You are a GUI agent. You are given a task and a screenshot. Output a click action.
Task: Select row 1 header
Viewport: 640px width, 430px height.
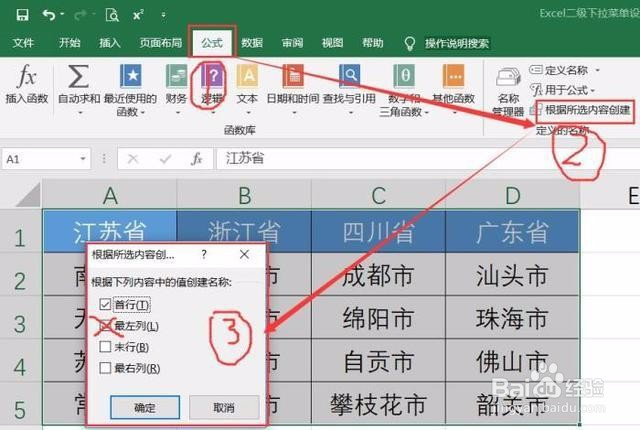20,231
